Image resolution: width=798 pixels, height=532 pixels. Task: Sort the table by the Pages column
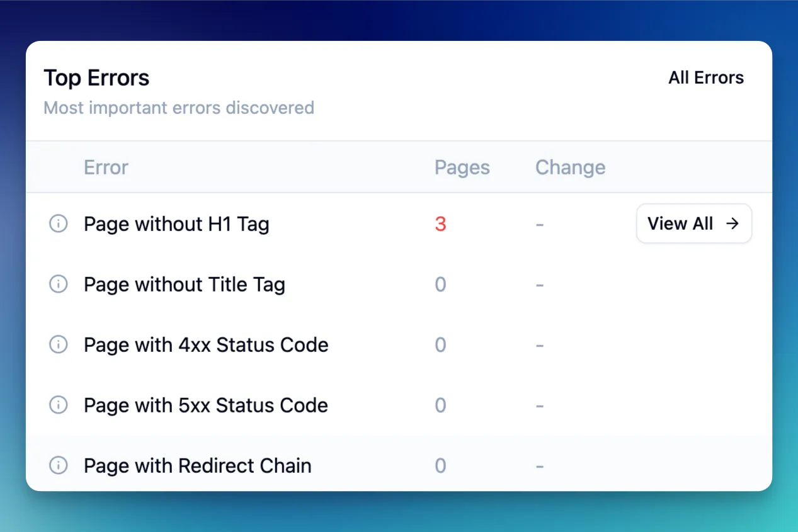coord(462,167)
